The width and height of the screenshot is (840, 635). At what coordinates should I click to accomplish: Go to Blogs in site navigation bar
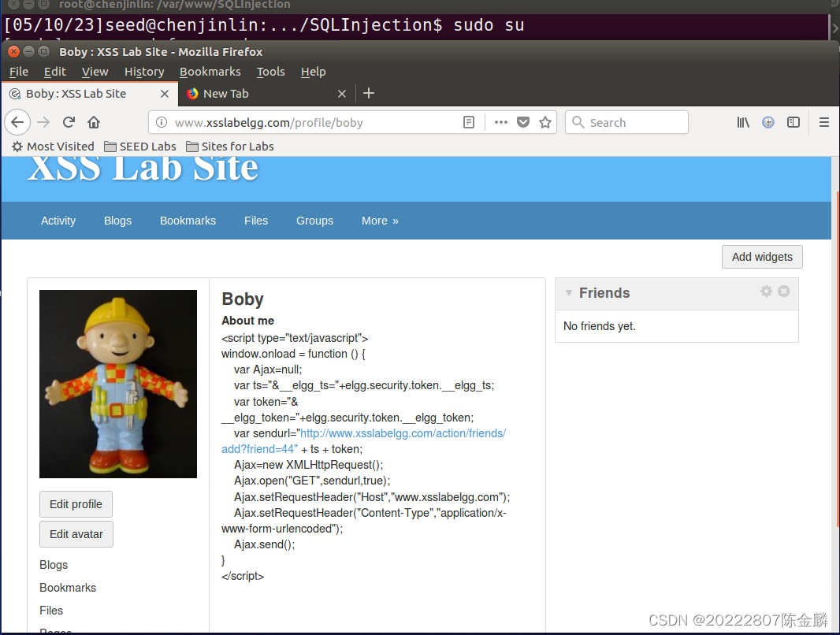pyautogui.click(x=118, y=221)
